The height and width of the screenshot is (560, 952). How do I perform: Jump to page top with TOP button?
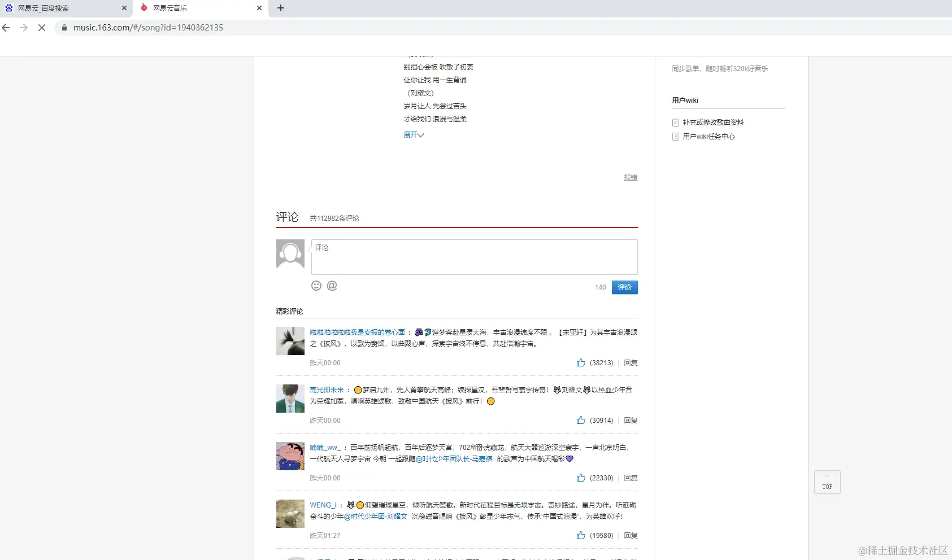(x=827, y=482)
